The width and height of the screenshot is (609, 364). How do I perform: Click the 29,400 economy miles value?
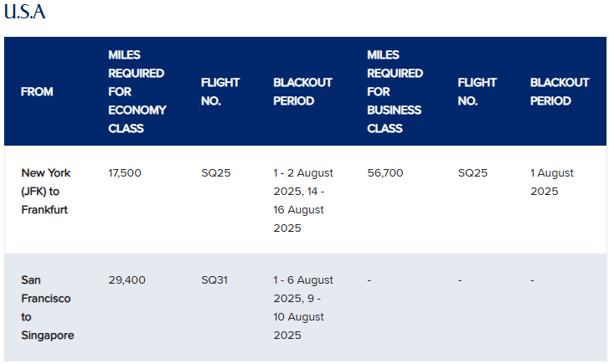tap(127, 279)
